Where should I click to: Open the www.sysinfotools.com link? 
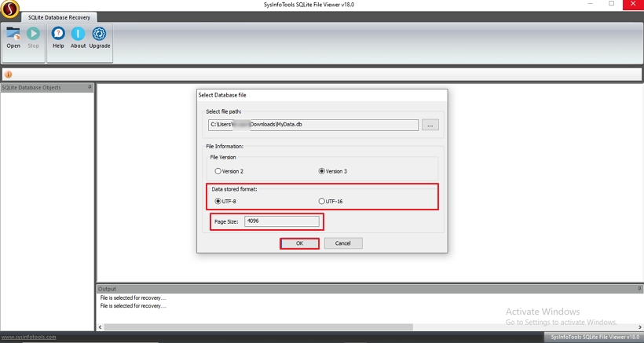[28, 337]
